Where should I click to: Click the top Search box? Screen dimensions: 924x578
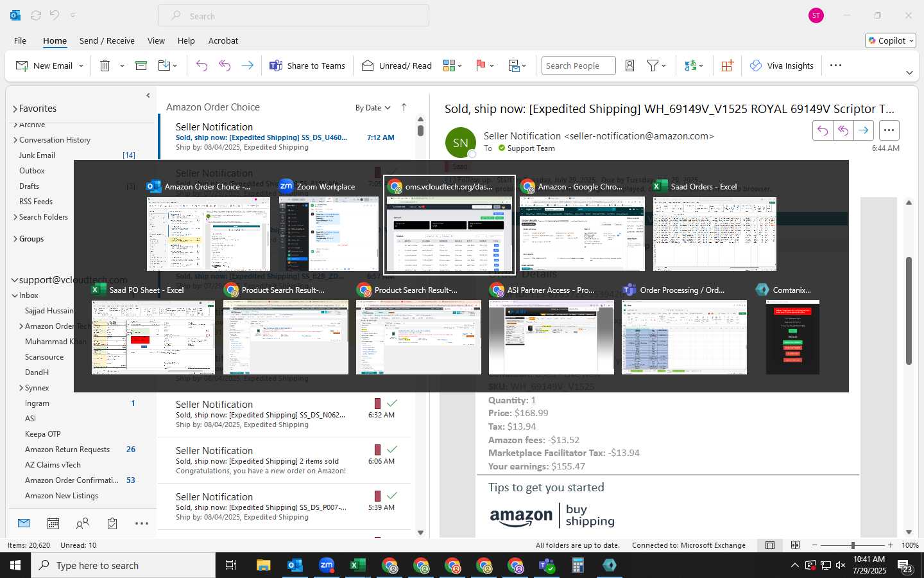point(293,16)
